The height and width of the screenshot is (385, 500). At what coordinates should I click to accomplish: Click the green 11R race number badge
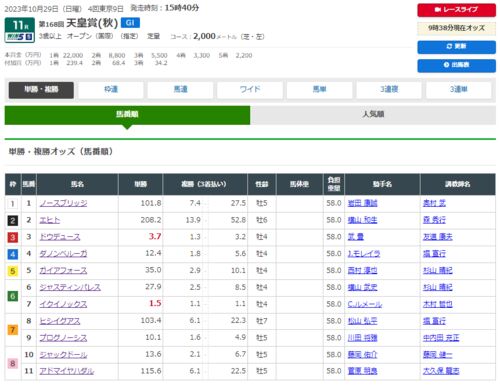point(20,25)
